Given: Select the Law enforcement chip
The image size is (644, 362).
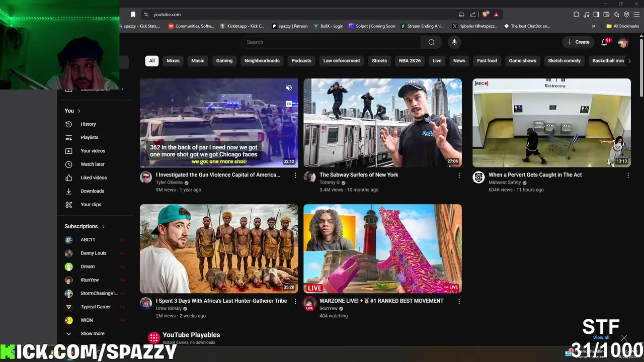Looking at the screenshot, I should [342, 61].
